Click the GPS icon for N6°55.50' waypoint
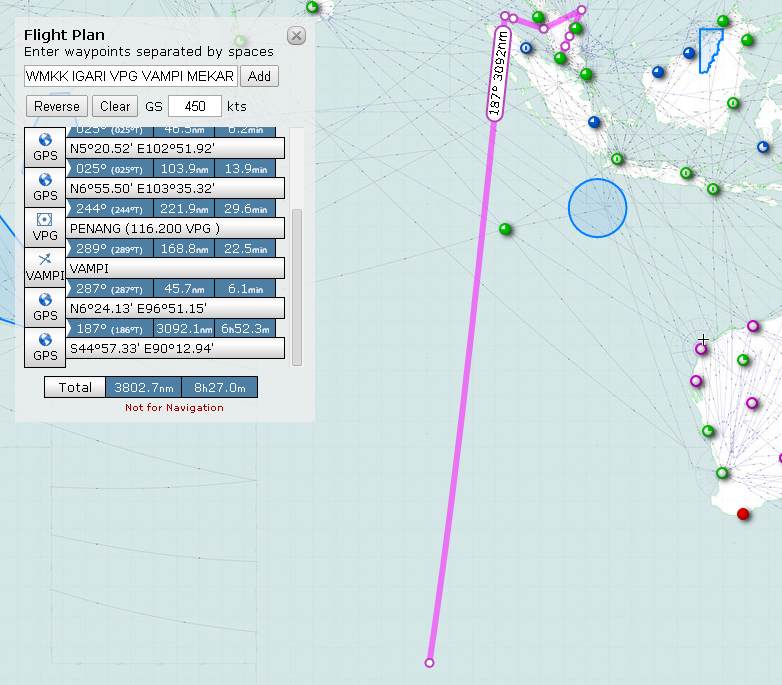 pyautogui.click(x=45, y=187)
